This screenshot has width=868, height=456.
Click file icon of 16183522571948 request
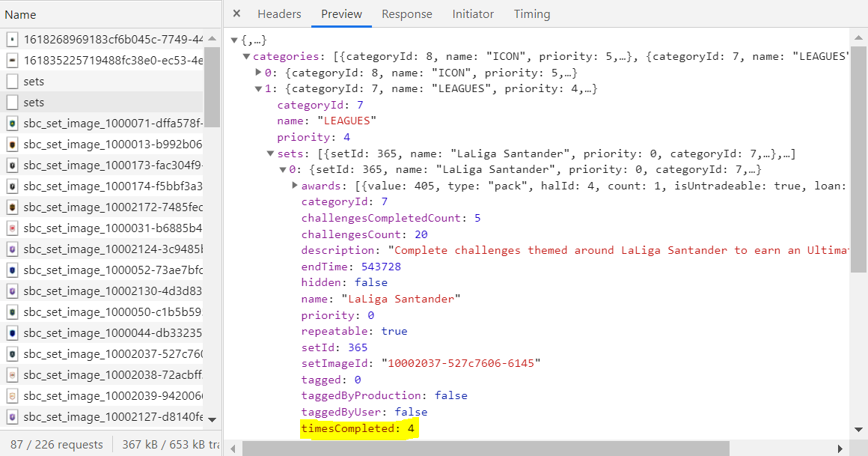(x=12, y=61)
